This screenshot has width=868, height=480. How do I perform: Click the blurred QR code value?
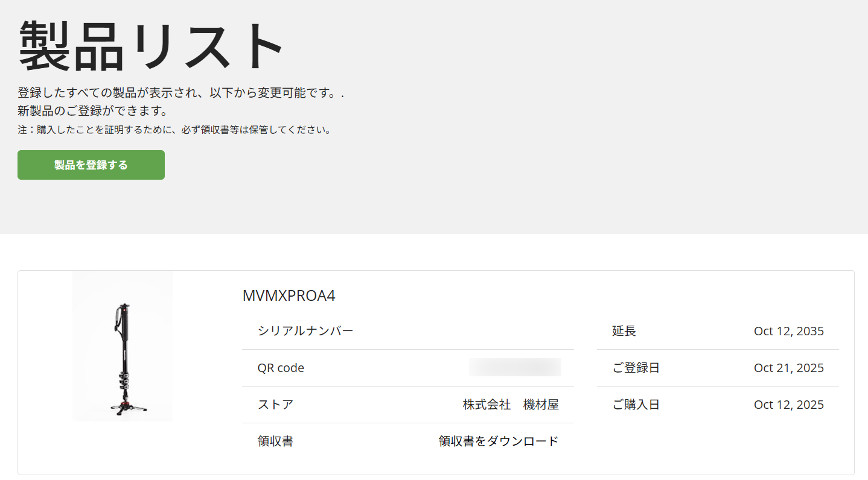(x=515, y=367)
